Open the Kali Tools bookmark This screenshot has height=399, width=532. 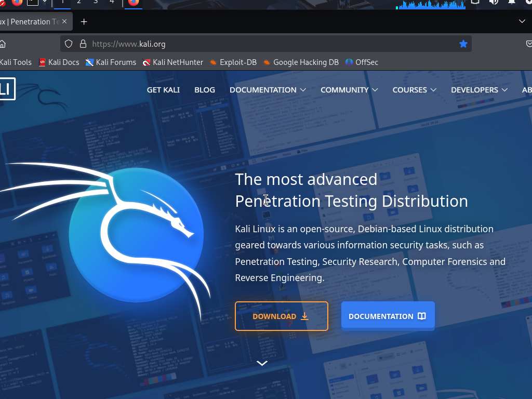point(16,62)
